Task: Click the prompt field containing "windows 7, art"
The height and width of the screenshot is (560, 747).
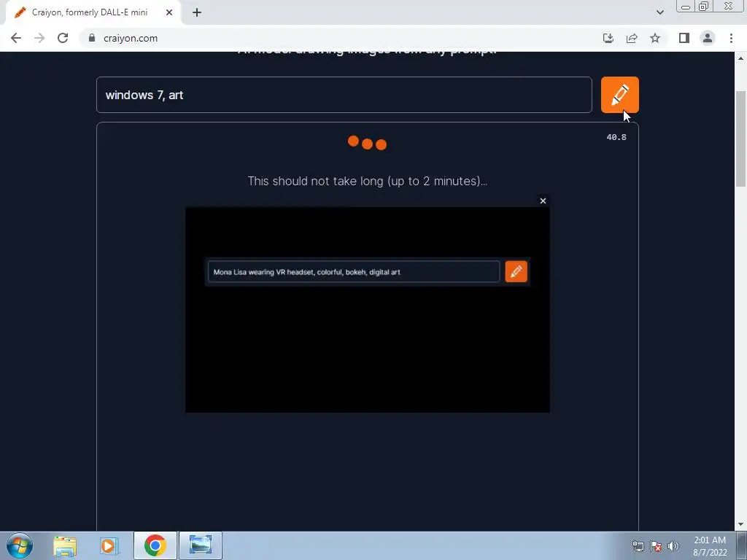Action: (x=344, y=95)
